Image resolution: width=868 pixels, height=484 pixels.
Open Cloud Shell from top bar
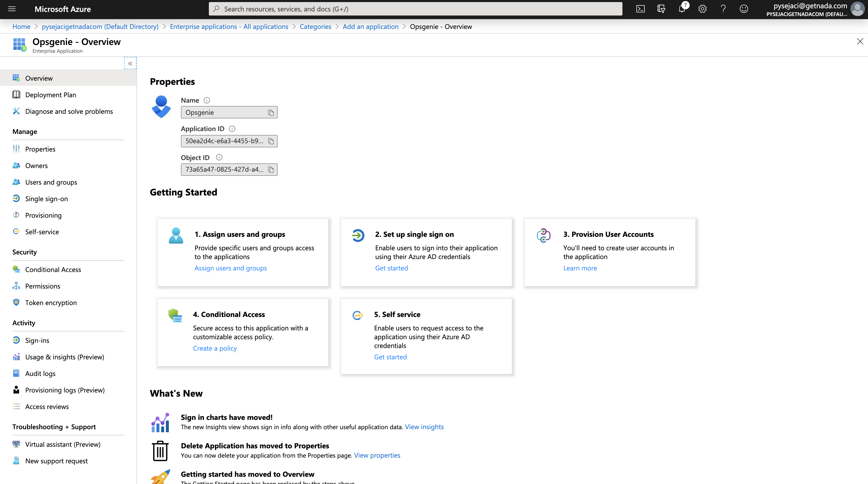click(x=640, y=9)
